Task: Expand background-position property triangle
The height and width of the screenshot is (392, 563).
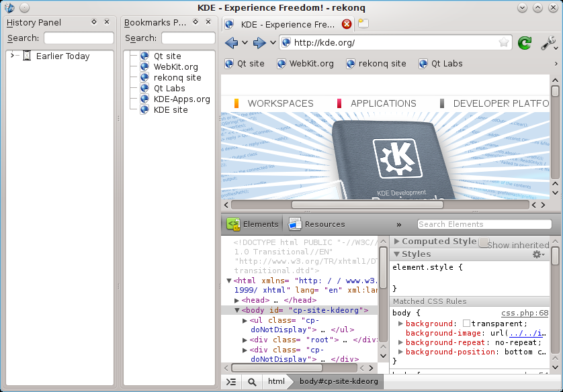Action: tap(400, 352)
